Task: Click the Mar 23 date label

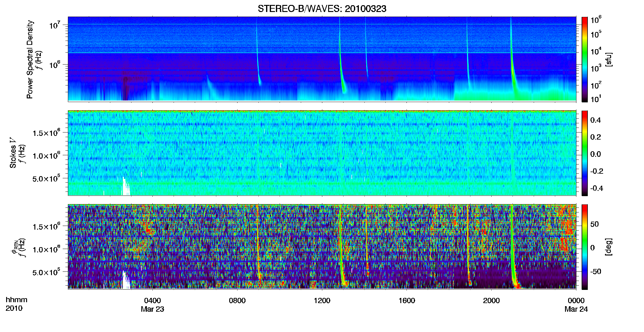Action: (x=152, y=309)
